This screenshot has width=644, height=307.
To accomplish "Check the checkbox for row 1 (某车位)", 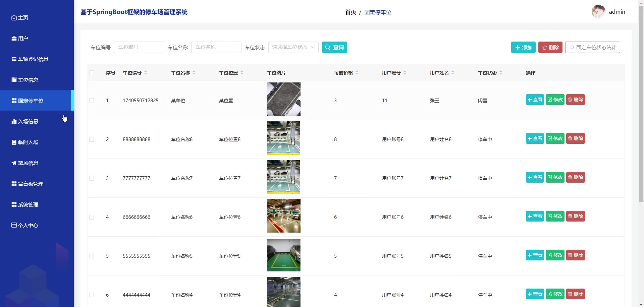I will click(92, 101).
